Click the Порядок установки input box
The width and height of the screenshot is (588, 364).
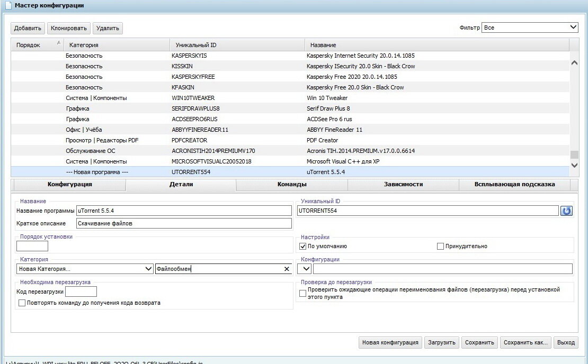32,246
